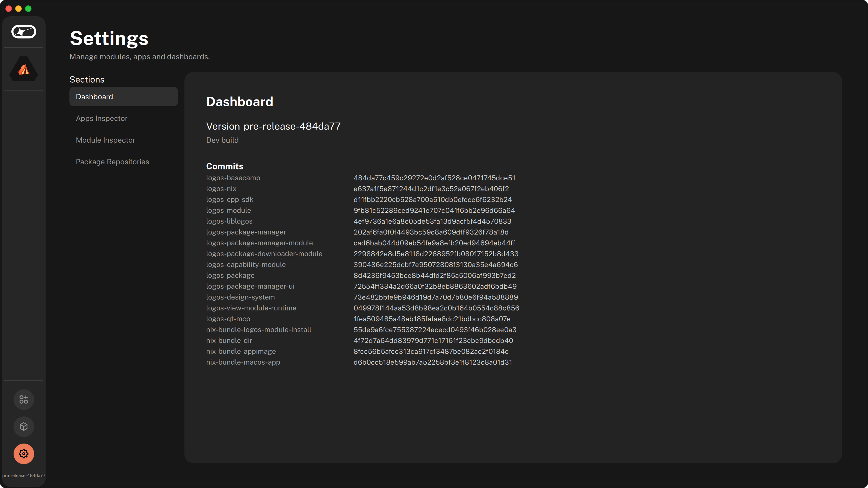Select the logos-package row label
Screen dimensions: 868x488
pos(230,275)
